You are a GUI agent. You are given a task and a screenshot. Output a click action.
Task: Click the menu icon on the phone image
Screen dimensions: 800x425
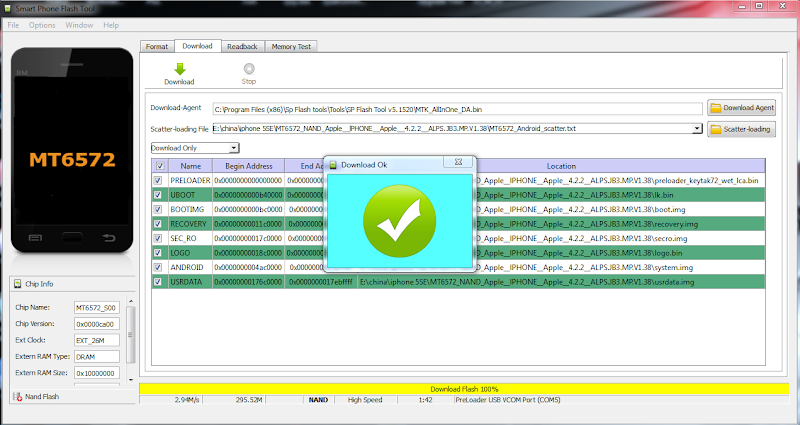coord(35,238)
